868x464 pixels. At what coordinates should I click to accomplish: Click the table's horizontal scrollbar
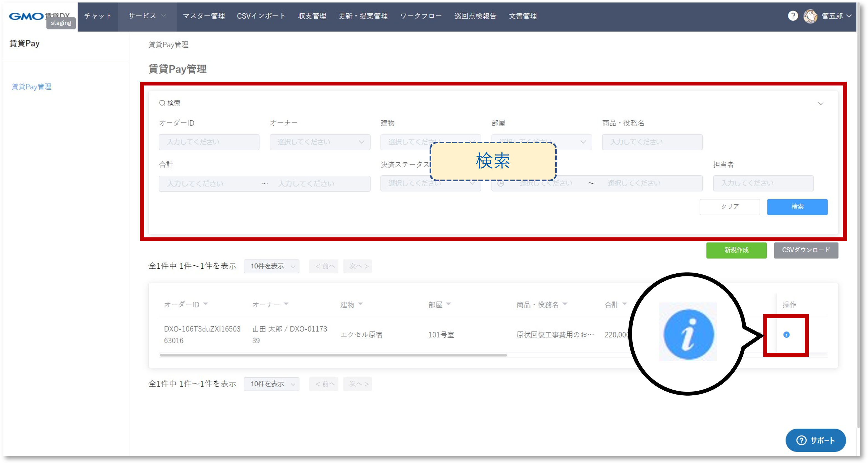333,355
